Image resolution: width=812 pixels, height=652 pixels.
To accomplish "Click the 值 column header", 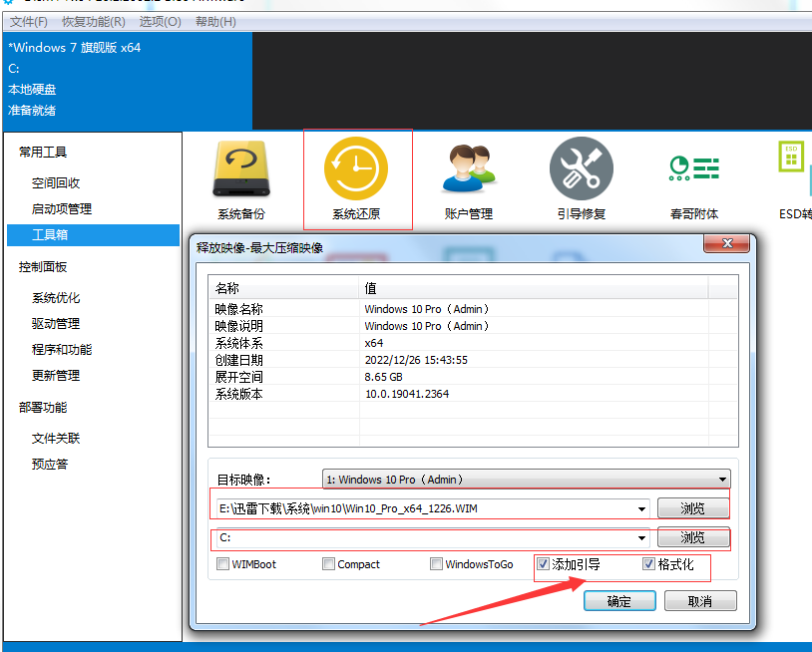I will [534, 288].
